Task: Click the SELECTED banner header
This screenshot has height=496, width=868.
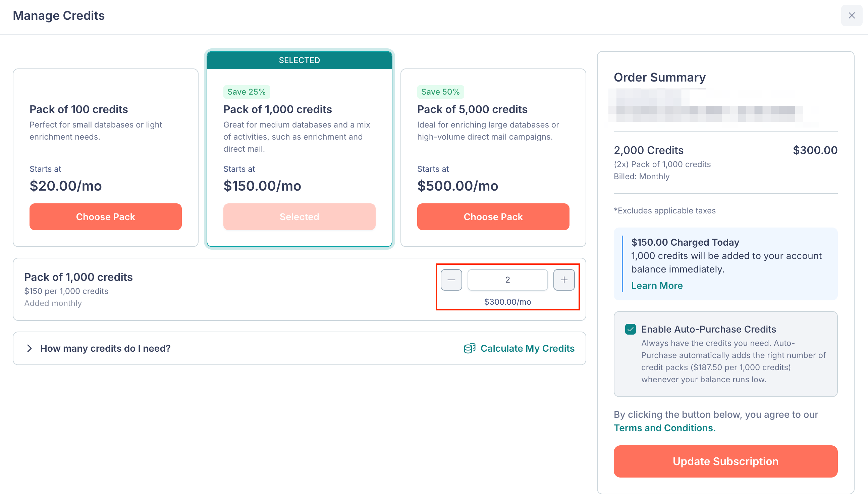Action: (300, 60)
